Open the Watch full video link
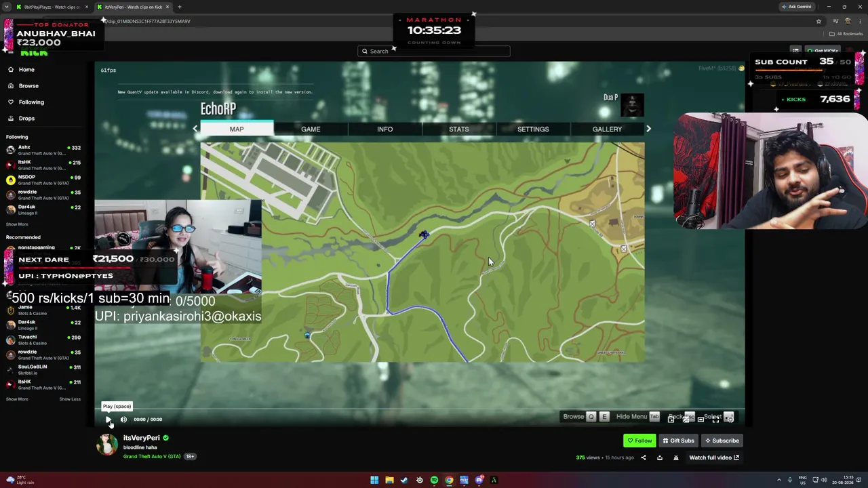Screen dimensions: 868x488 (714, 457)
